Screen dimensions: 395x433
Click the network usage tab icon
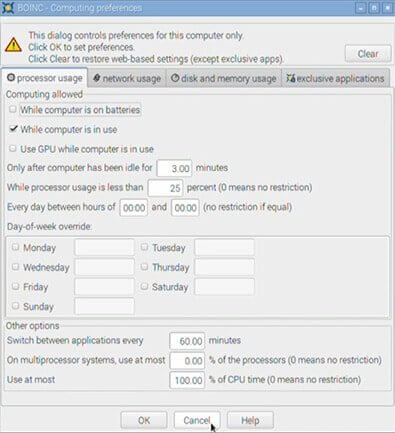(x=97, y=78)
